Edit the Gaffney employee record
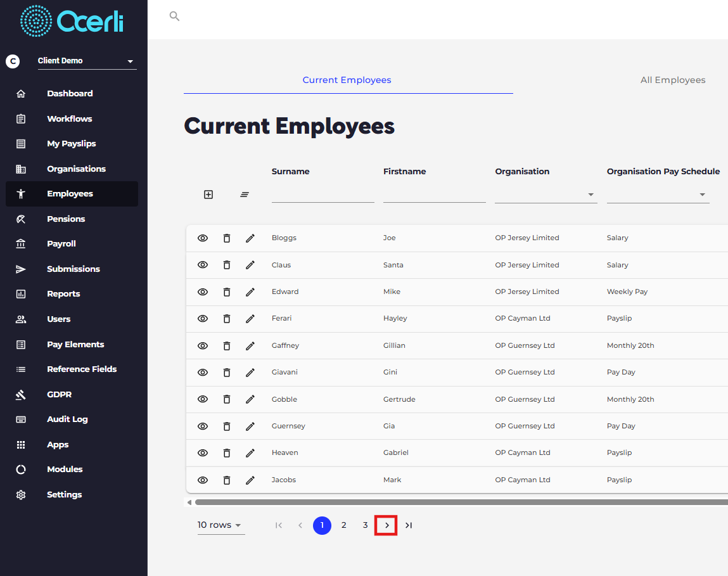Viewport: 728px width, 576px height. (x=250, y=345)
